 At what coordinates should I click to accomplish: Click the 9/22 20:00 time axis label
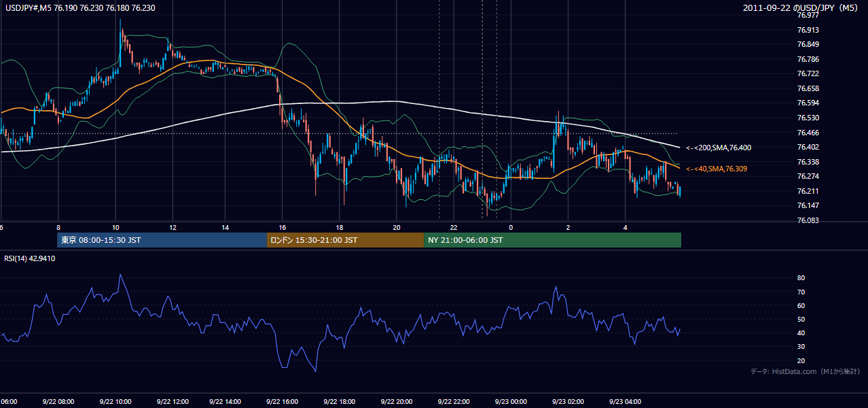coord(397,401)
